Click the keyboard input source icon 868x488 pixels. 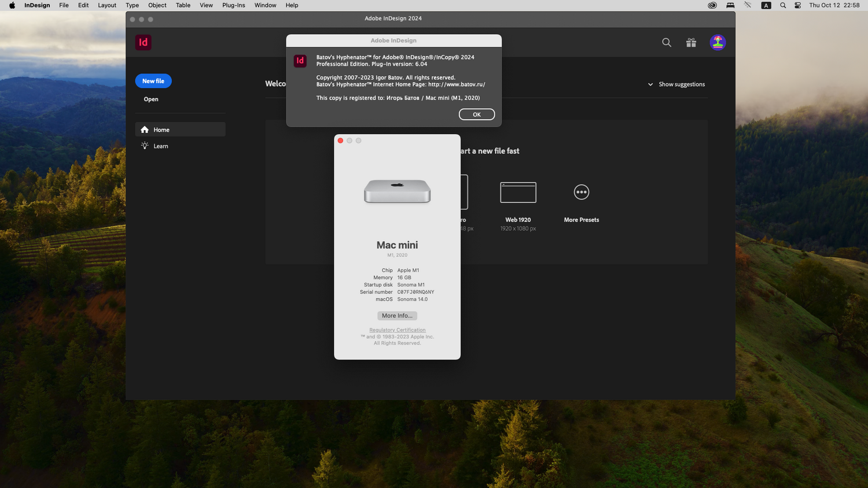click(x=766, y=5)
